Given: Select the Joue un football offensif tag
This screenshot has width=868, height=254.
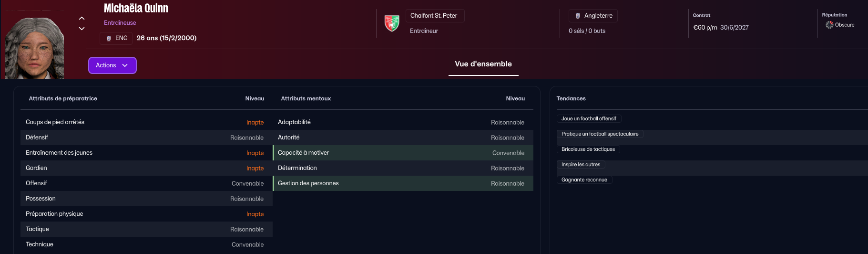Looking at the screenshot, I should (x=589, y=119).
